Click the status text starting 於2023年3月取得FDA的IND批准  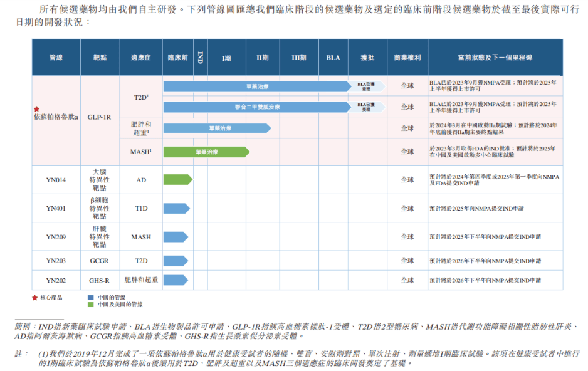point(493,152)
